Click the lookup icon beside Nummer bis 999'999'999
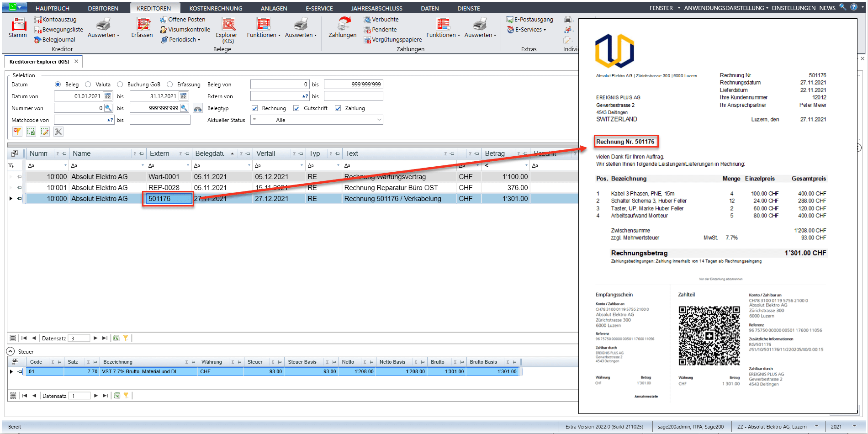The image size is (868, 434). 184,108
